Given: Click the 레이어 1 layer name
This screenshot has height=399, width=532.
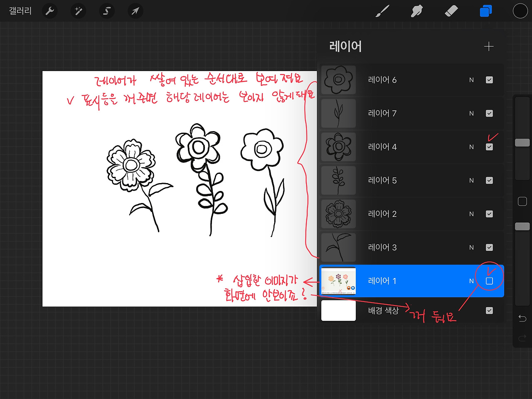Looking at the screenshot, I should point(382,281).
